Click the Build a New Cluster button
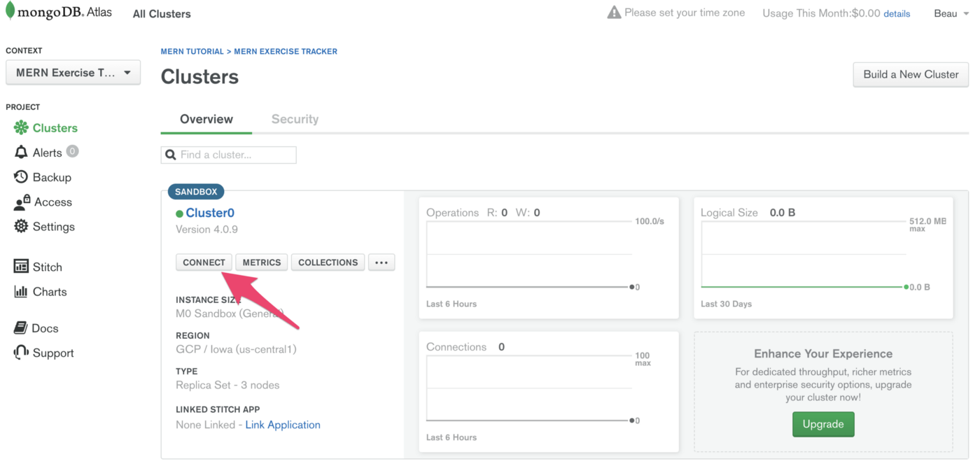The height and width of the screenshot is (464, 980). 911,74
